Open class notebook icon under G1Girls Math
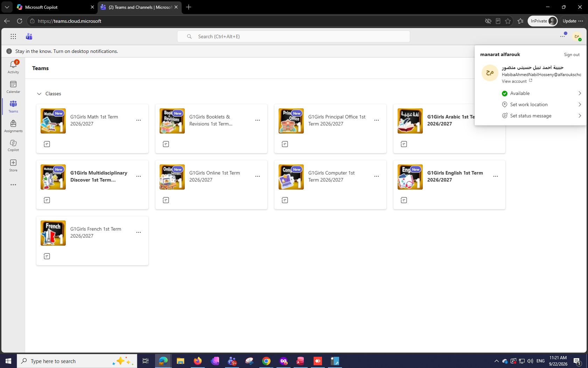The width and height of the screenshot is (588, 368). pyautogui.click(x=47, y=144)
